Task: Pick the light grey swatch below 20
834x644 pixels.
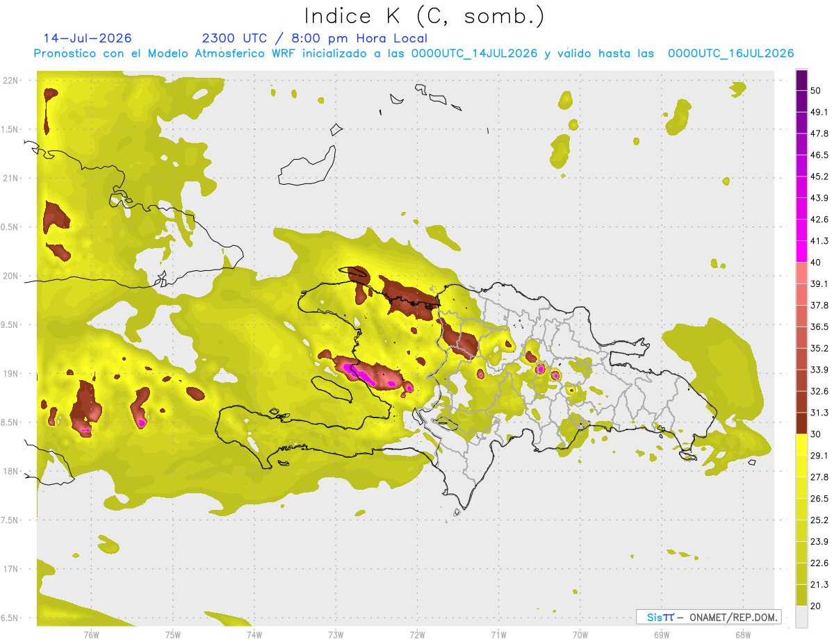Action: pyautogui.click(x=801, y=616)
